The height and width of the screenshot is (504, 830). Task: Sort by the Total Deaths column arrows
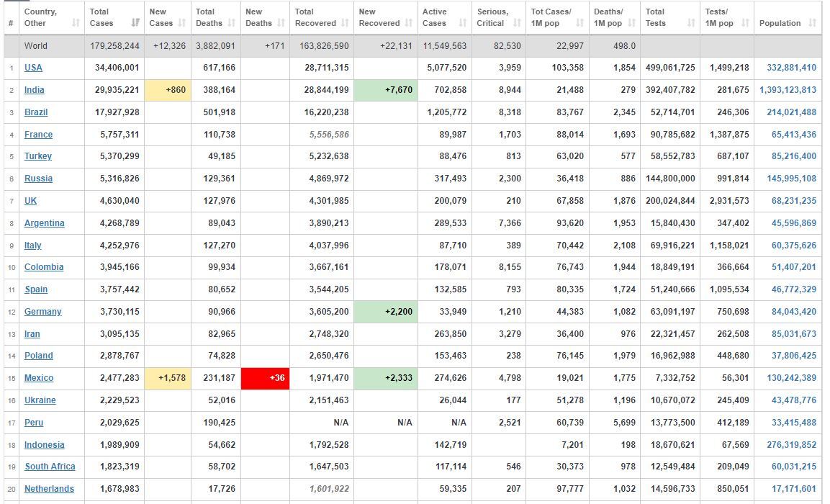(231, 23)
